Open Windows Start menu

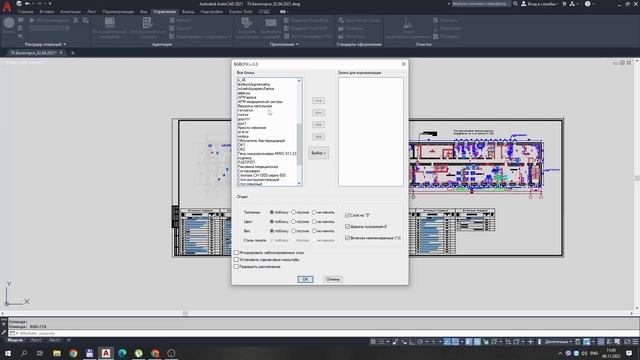click(x=7, y=353)
